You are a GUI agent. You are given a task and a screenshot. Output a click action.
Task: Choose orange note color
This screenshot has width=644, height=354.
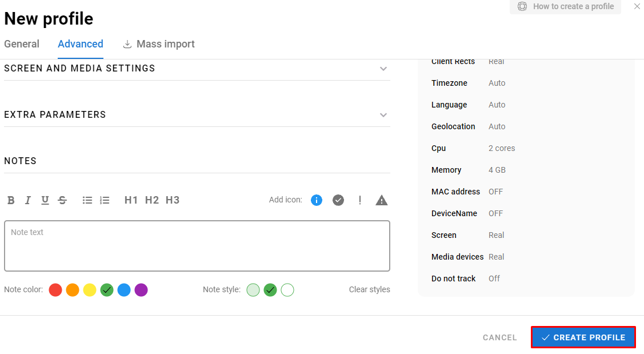(x=73, y=290)
